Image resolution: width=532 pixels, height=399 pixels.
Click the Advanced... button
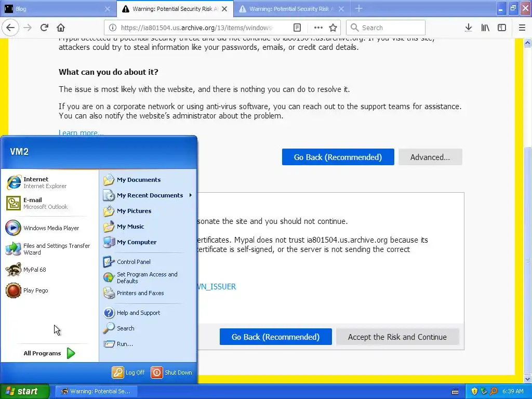430,157
